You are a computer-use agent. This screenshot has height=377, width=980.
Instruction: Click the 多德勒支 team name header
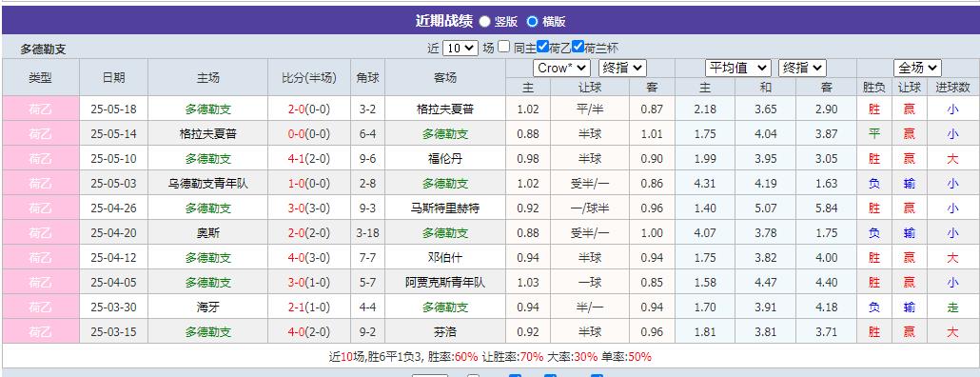[43, 50]
